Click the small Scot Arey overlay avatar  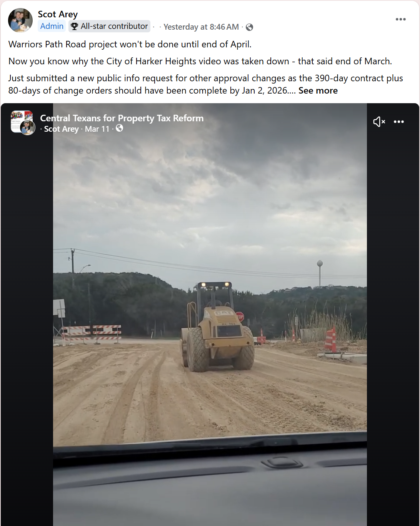click(x=27, y=127)
